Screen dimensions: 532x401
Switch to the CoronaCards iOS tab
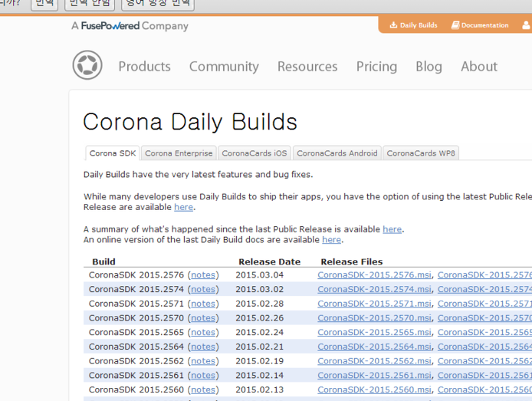pos(255,153)
